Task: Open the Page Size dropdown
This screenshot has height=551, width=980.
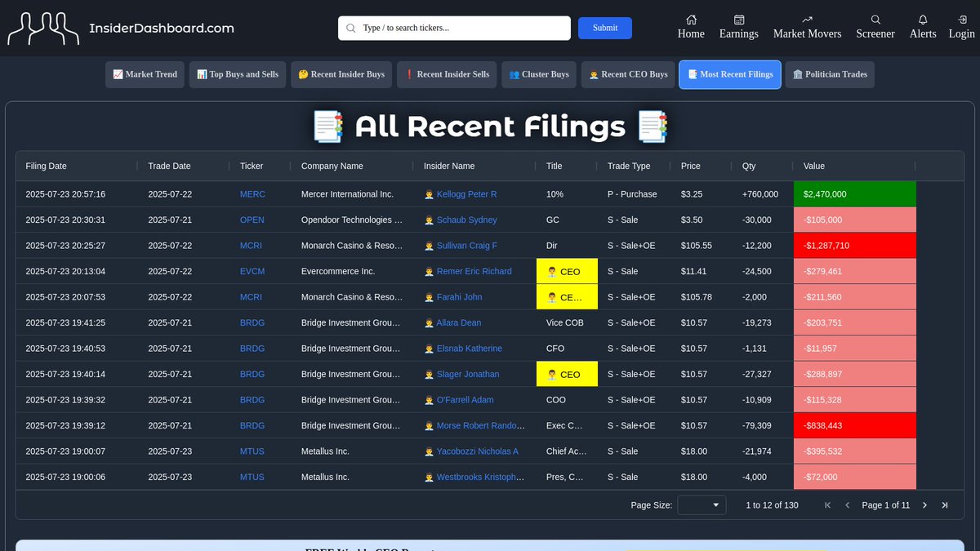Action: click(702, 505)
